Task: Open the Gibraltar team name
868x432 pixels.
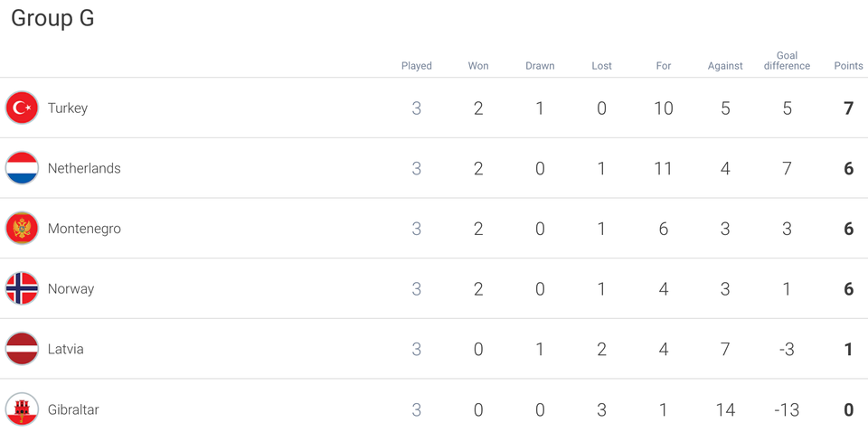Action: point(73,409)
